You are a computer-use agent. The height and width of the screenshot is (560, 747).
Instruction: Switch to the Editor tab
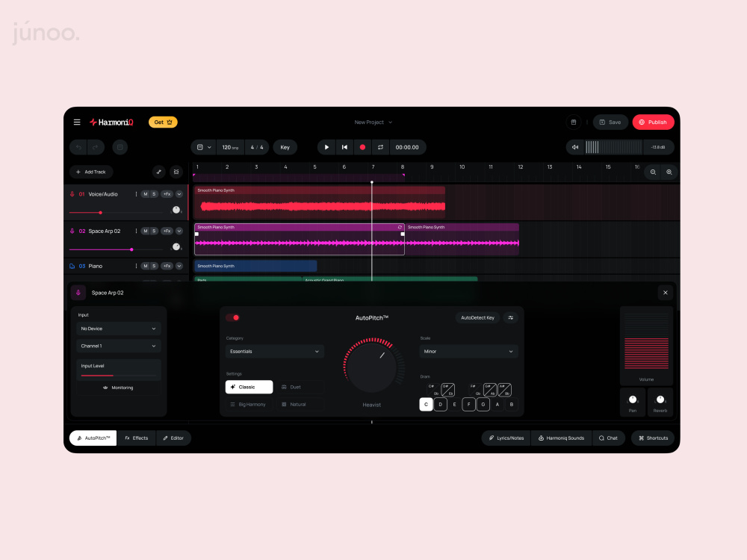(x=173, y=438)
